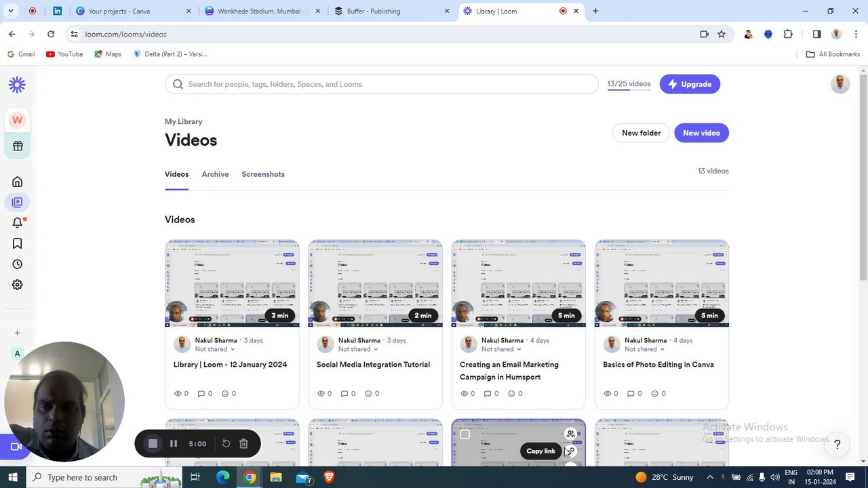Restart the recording with the redo icon
868x488 pixels.
click(x=226, y=444)
